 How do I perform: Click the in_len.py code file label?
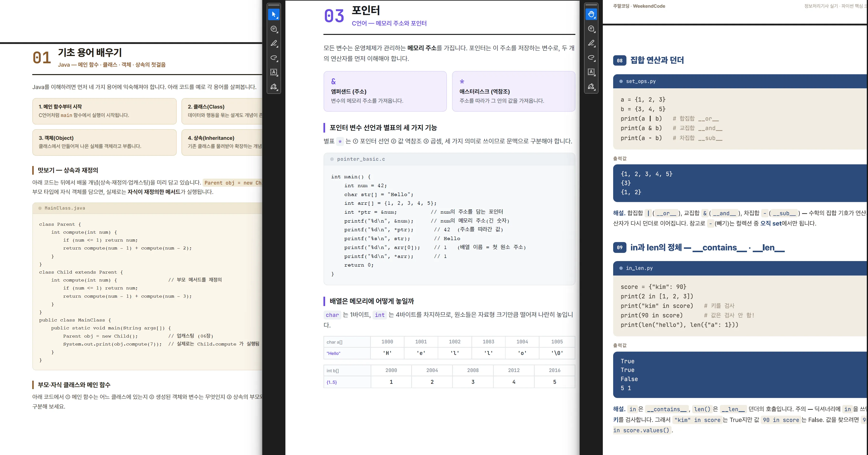coord(639,268)
